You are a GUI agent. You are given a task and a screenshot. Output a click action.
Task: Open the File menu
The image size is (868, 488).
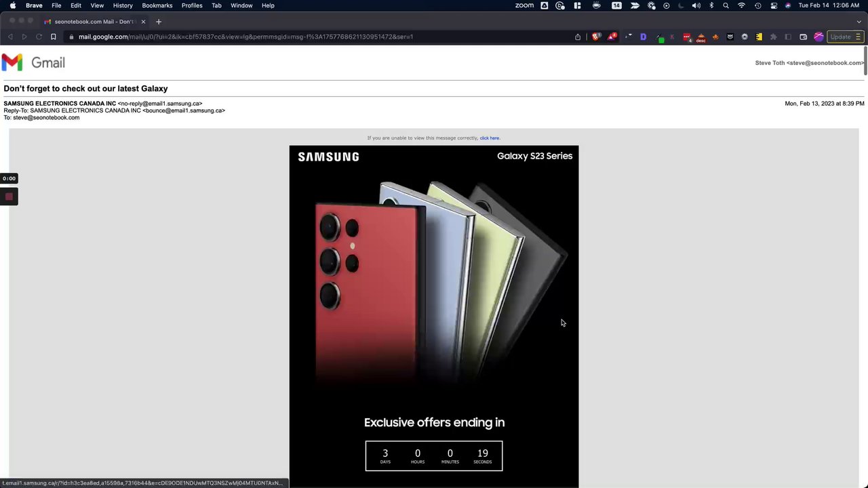coord(56,5)
